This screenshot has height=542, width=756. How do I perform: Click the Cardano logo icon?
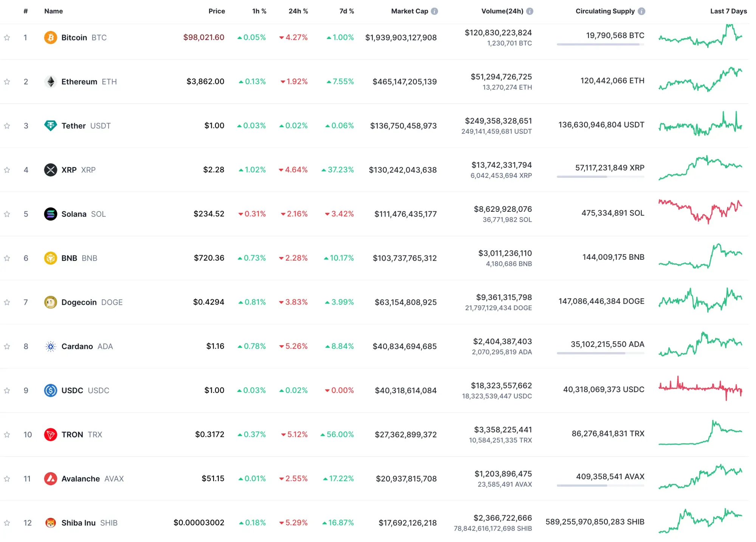(x=50, y=346)
